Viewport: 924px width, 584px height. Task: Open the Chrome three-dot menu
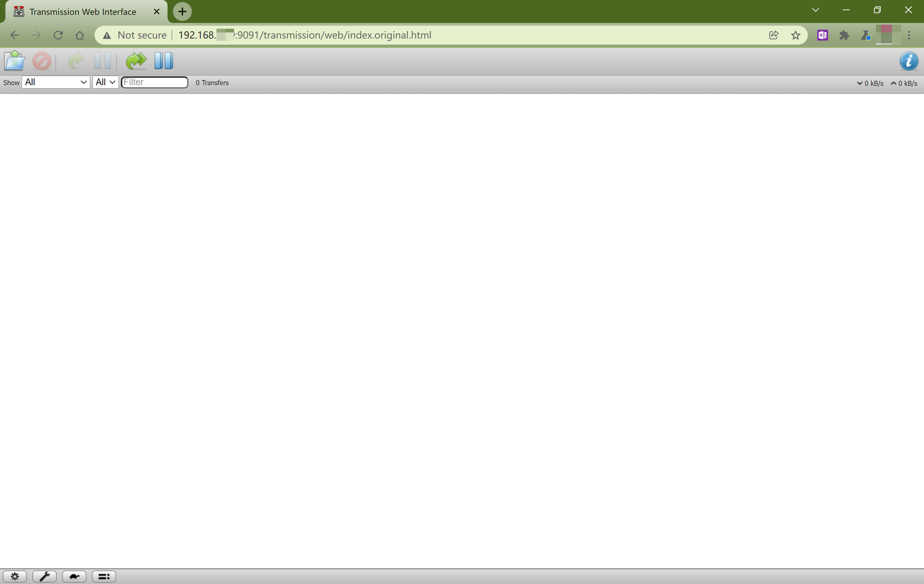click(909, 35)
